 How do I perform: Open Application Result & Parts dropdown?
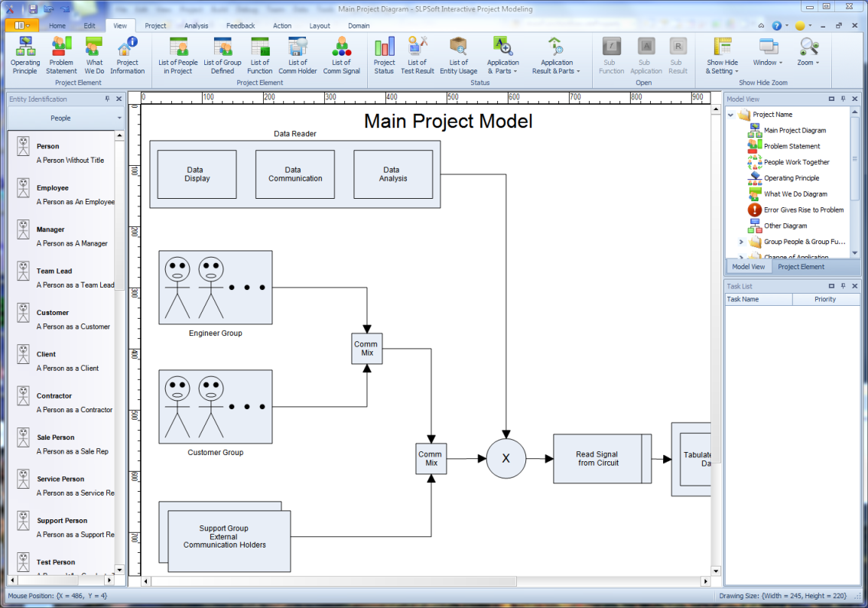(x=556, y=55)
